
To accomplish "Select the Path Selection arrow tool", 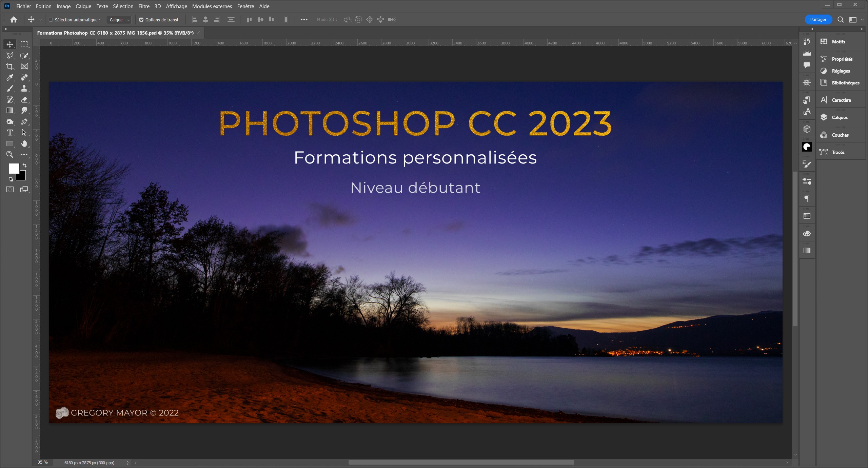I will [x=24, y=133].
